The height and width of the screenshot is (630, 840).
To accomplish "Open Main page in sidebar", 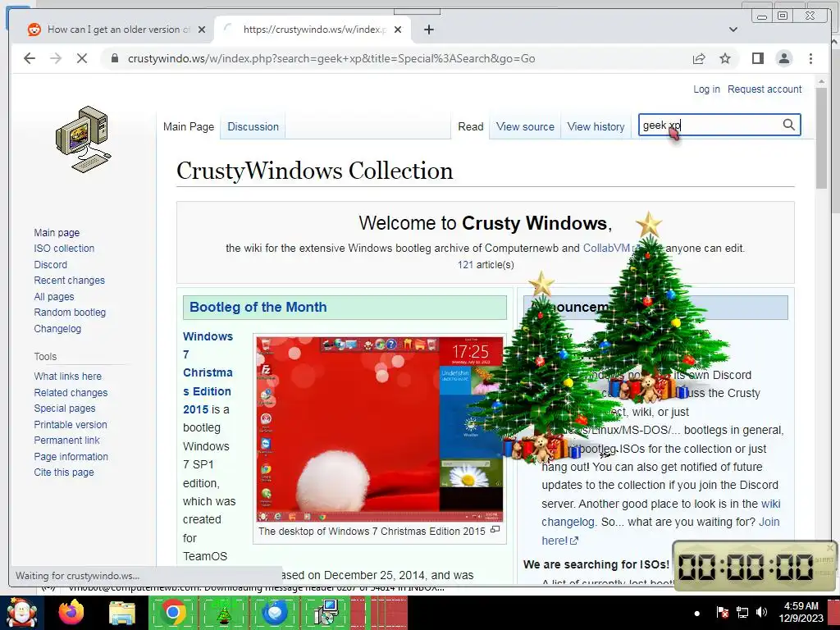I will click(57, 232).
